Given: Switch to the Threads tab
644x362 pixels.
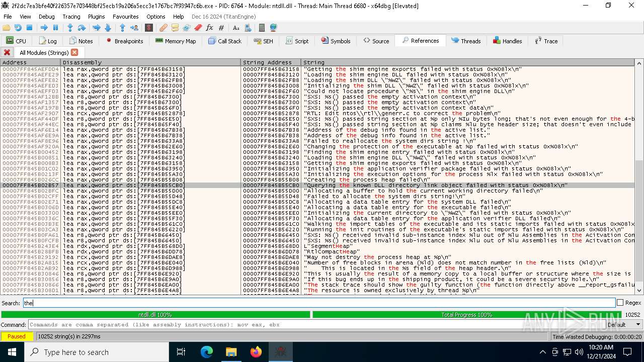Looking at the screenshot, I should point(466,41).
